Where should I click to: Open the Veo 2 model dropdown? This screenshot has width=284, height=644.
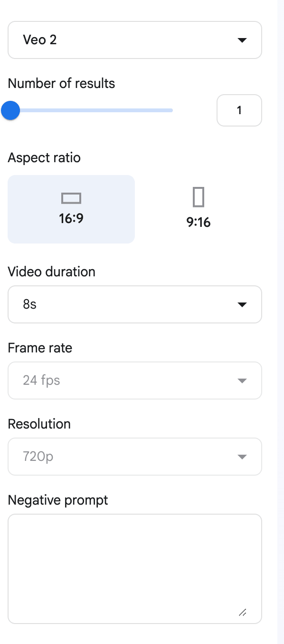(135, 40)
